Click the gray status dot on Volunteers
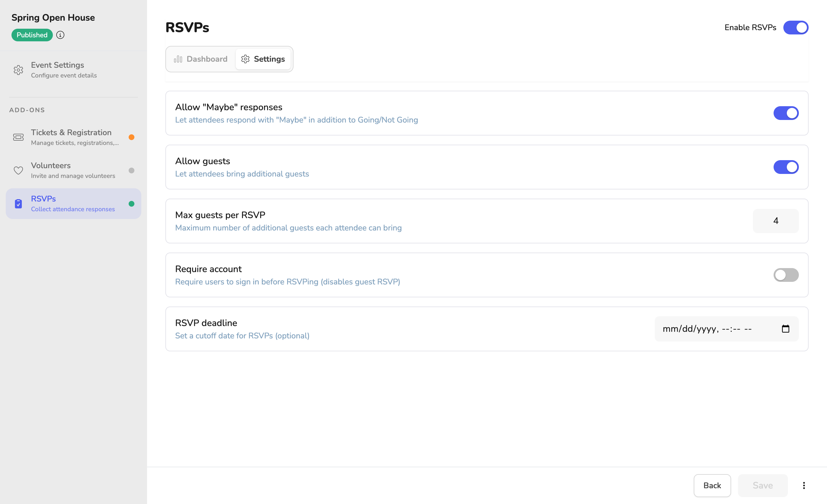The image size is (827, 504). tap(132, 170)
